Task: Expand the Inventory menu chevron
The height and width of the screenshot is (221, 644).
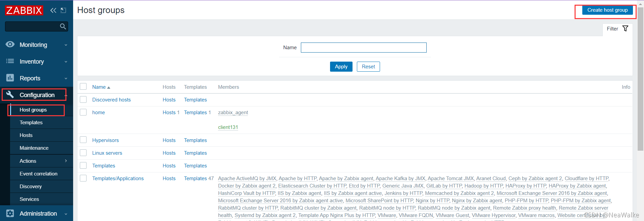Action: (x=66, y=62)
